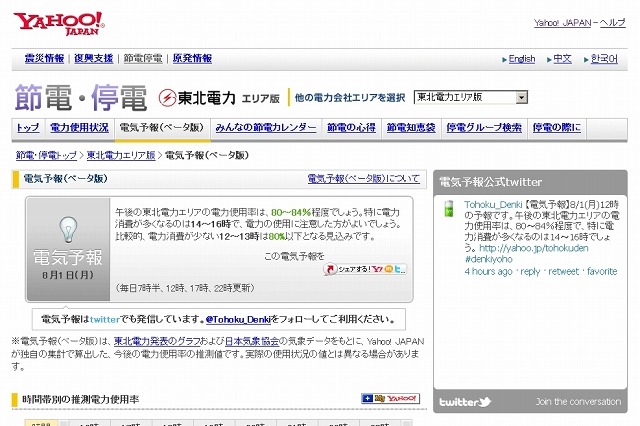Click the 震災情報 link
This screenshot has height=426, width=640.
point(44,58)
